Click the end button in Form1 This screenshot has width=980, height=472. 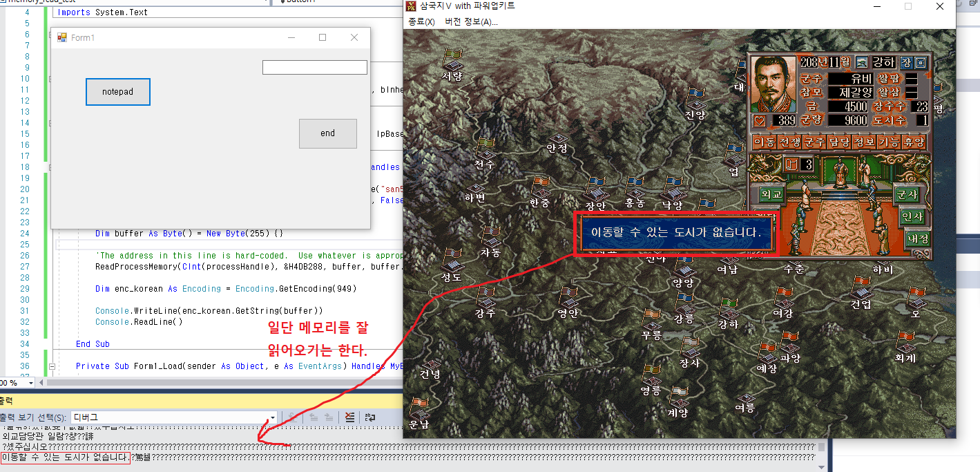tap(328, 133)
